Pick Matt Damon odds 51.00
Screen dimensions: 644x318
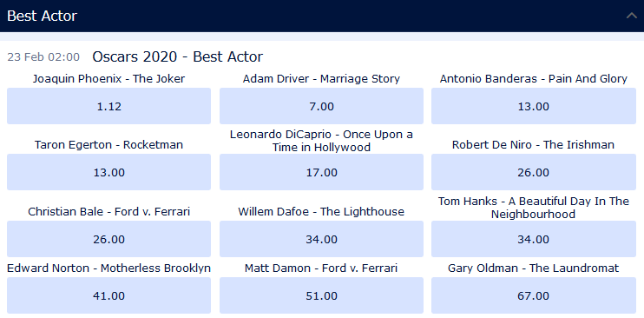coord(321,295)
